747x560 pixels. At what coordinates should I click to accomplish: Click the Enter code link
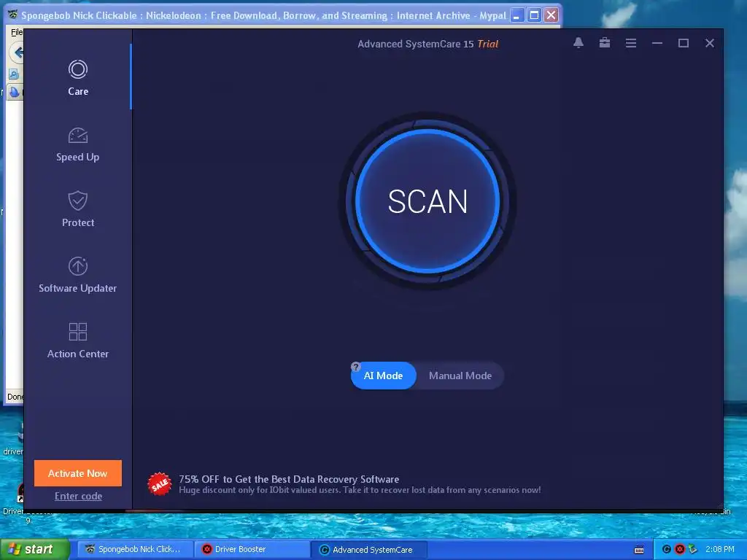(x=78, y=496)
